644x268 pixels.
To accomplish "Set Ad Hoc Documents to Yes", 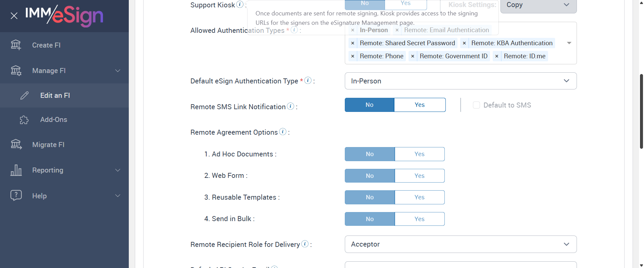I will tap(420, 154).
